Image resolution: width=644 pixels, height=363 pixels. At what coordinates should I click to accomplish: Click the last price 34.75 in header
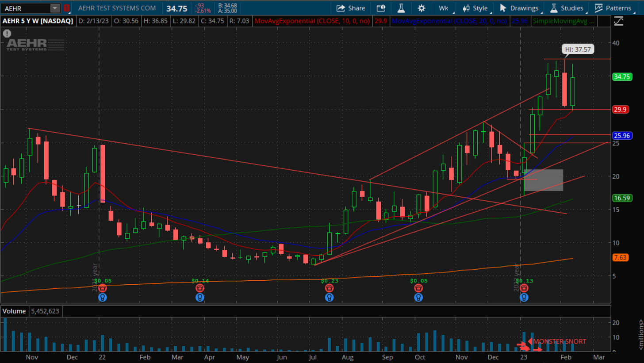pyautogui.click(x=176, y=8)
